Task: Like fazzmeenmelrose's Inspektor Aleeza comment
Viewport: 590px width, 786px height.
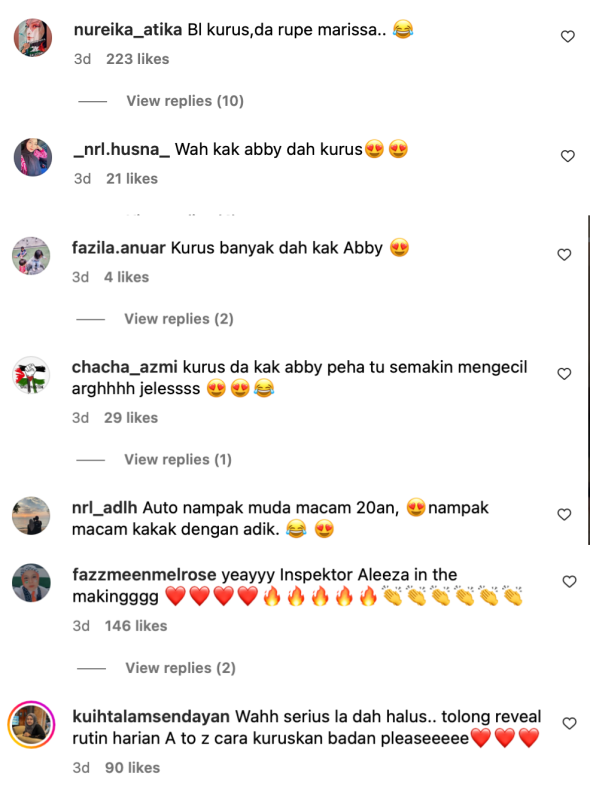Action: [x=569, y=581]
